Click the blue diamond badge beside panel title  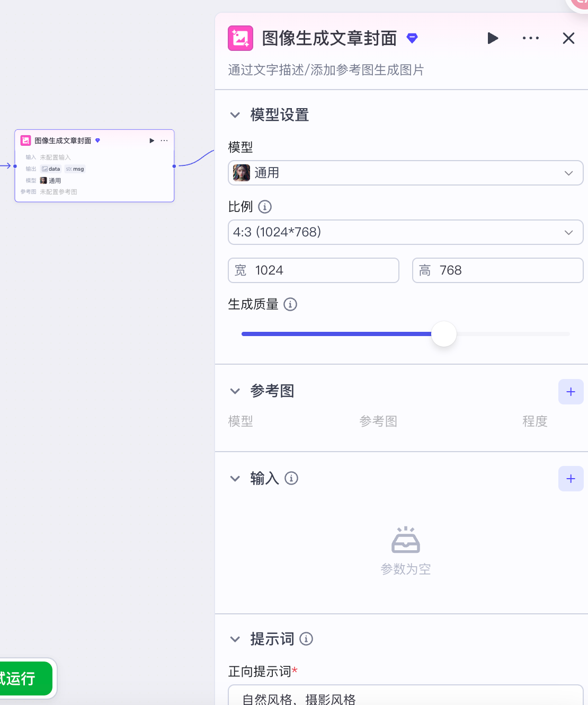click(x=412, y=38)
